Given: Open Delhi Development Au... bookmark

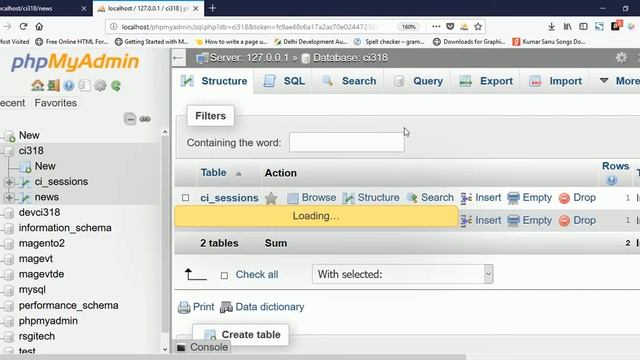Looking at the screenshot, I should (x=310, y=42).
